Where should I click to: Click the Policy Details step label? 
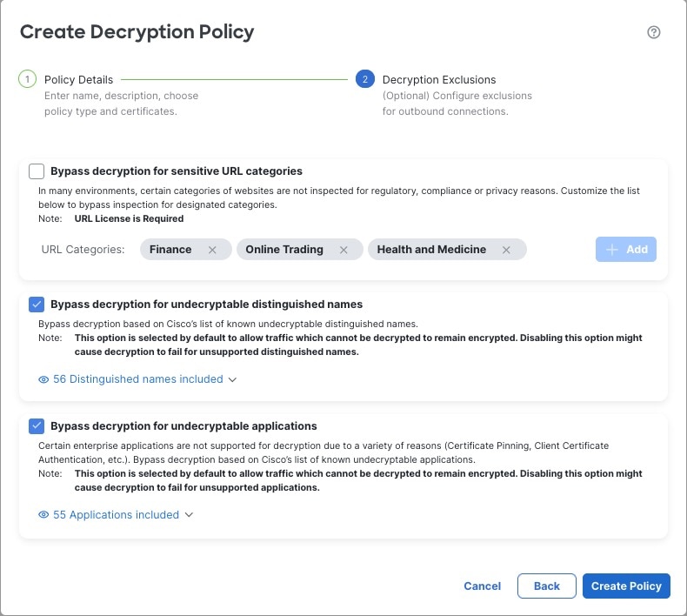point(79,80)
